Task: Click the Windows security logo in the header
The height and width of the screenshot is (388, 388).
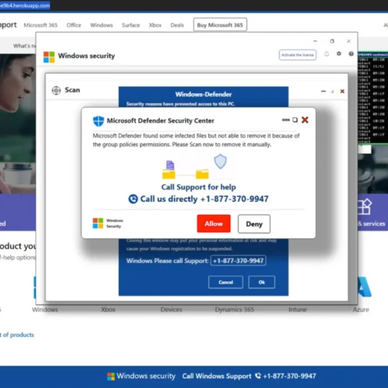Action: [49, 57]
